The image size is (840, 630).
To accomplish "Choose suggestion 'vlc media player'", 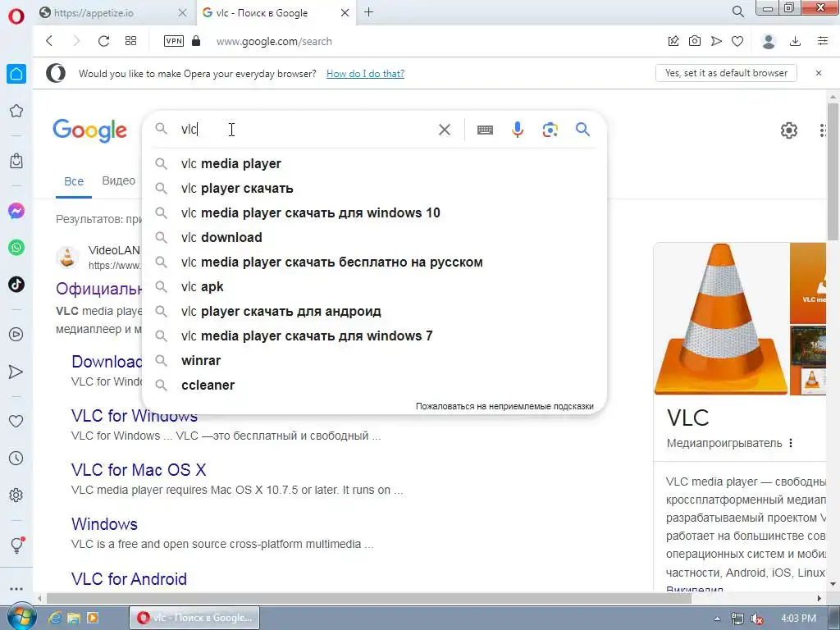I will pyautogui.click(x=374, y=163).
